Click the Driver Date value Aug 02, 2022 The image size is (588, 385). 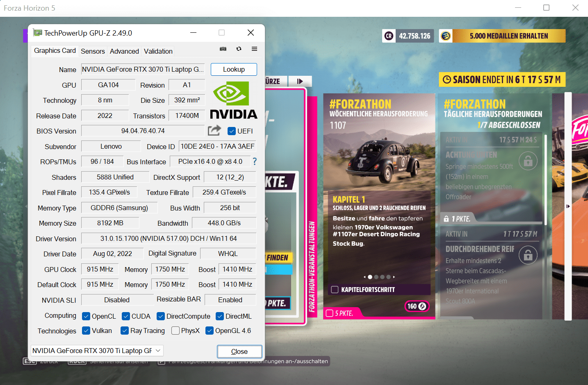(112, 254)
